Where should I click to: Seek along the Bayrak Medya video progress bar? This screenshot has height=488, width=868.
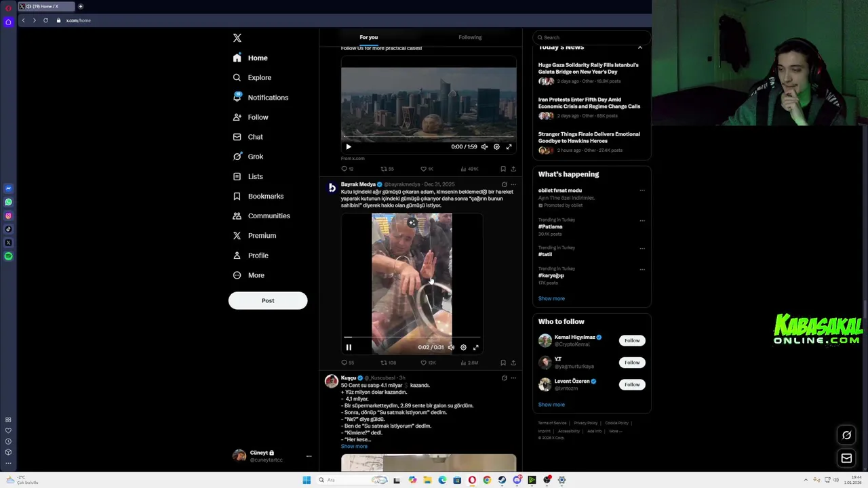412,337
